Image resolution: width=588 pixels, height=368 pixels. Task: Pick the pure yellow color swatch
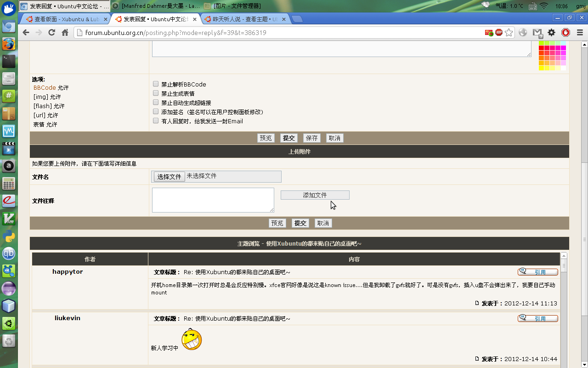(541, 68)
